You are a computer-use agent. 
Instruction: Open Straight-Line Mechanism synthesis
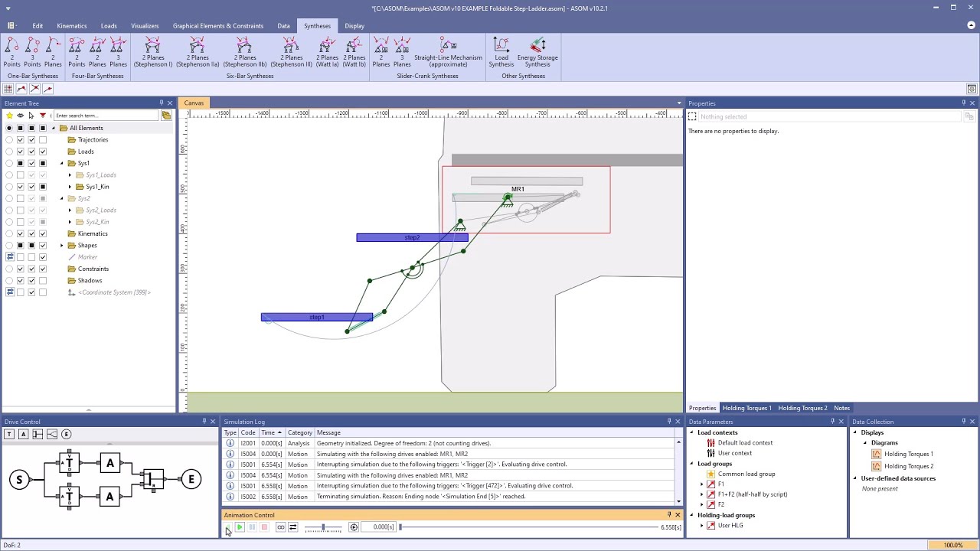[x=448, y=52]
